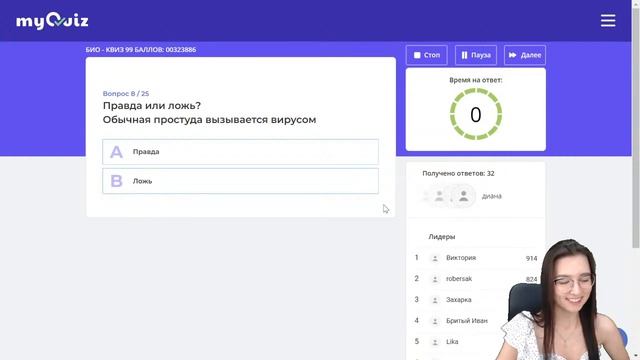Click the quiz title БИО - КВИЗ 99 БАЛЛОВ
This screenshot has height=360, width=640.
(141, 50)
